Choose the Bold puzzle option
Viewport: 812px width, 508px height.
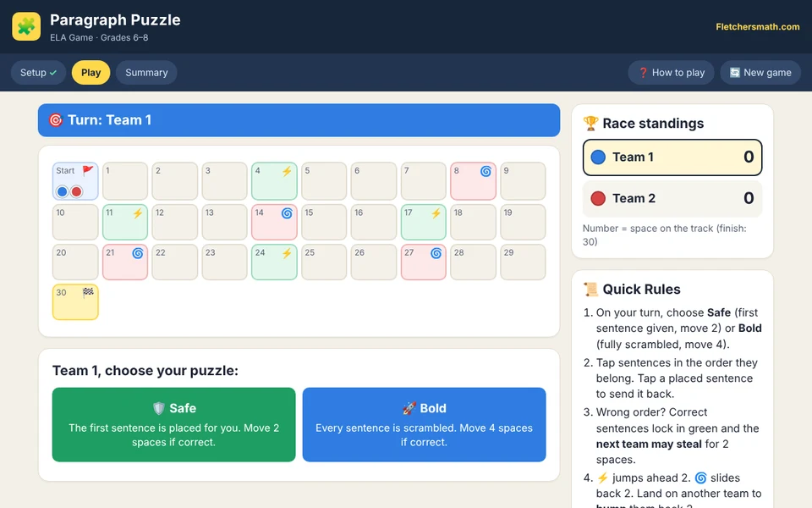pyautogui.click(x=424, y=424)
